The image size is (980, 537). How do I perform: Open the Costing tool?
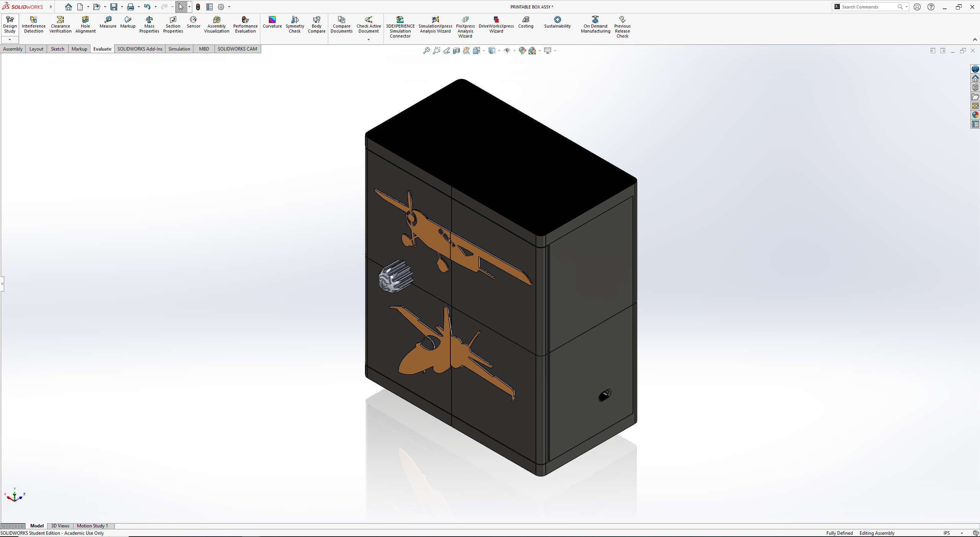coord(525,22)
